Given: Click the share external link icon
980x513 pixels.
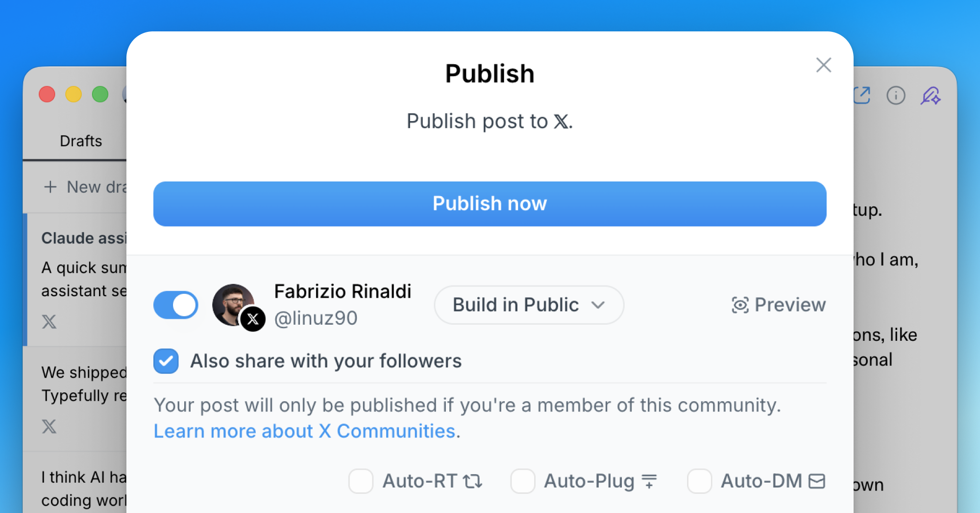Looking at the screenshot, I should 861,95.
